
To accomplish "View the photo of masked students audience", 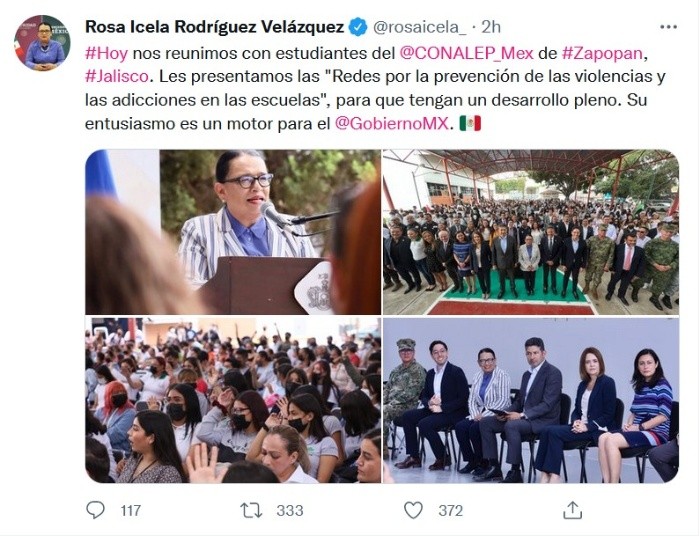I will click(x=233, y=400).
